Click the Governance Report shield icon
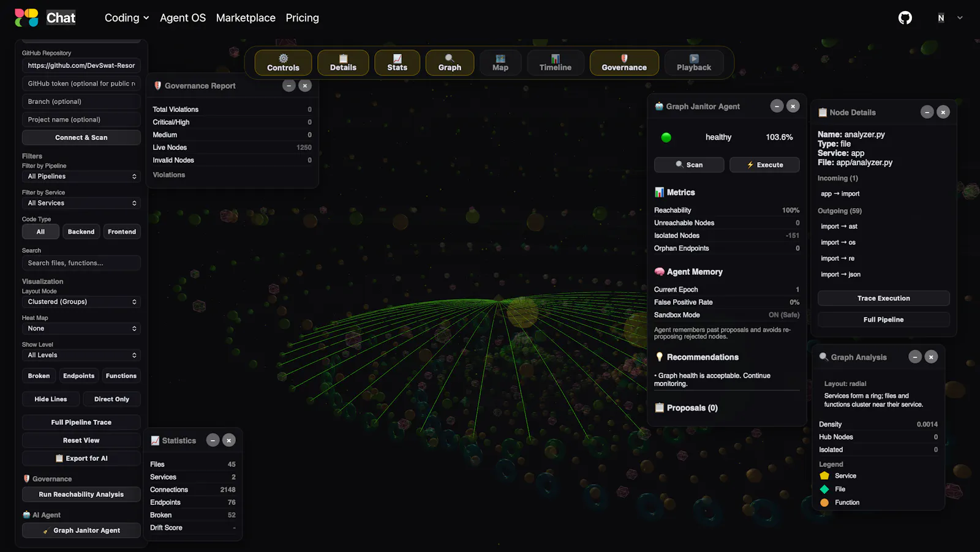 coord(157,86)
